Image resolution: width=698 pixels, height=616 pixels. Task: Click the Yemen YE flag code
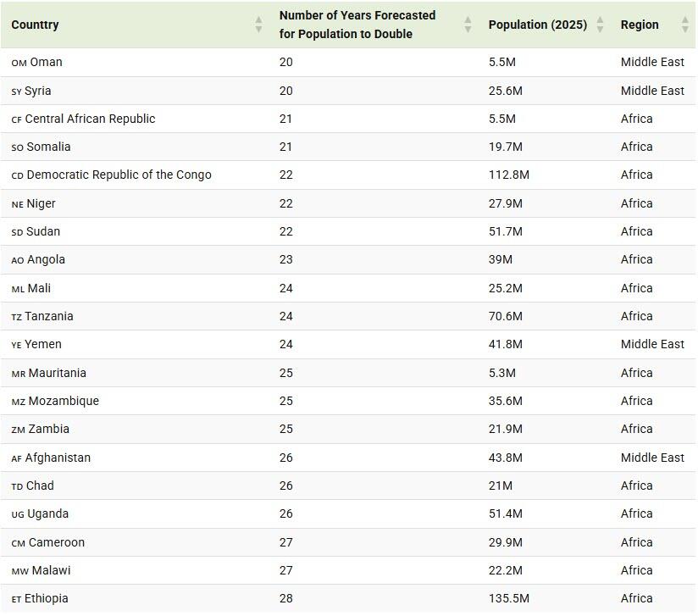(16, 345)
